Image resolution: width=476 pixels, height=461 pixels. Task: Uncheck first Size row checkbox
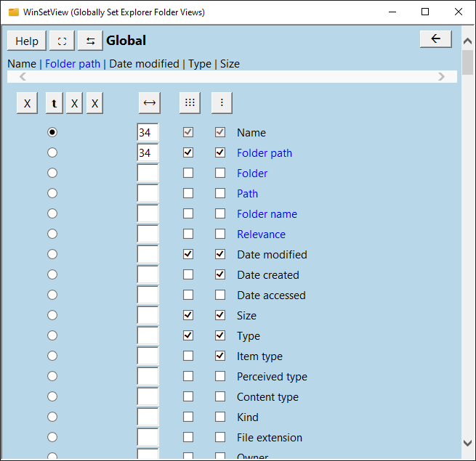[188, 315]
